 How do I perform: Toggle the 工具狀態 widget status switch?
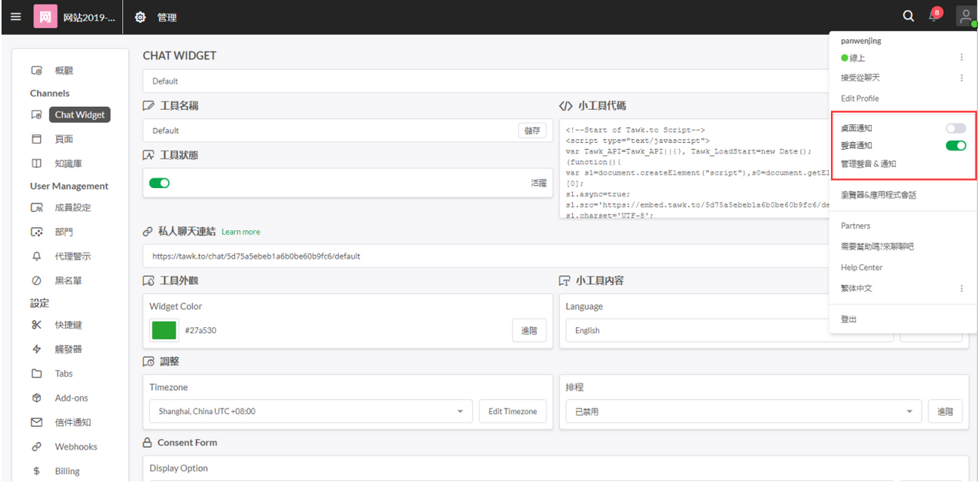coord(160,183)
